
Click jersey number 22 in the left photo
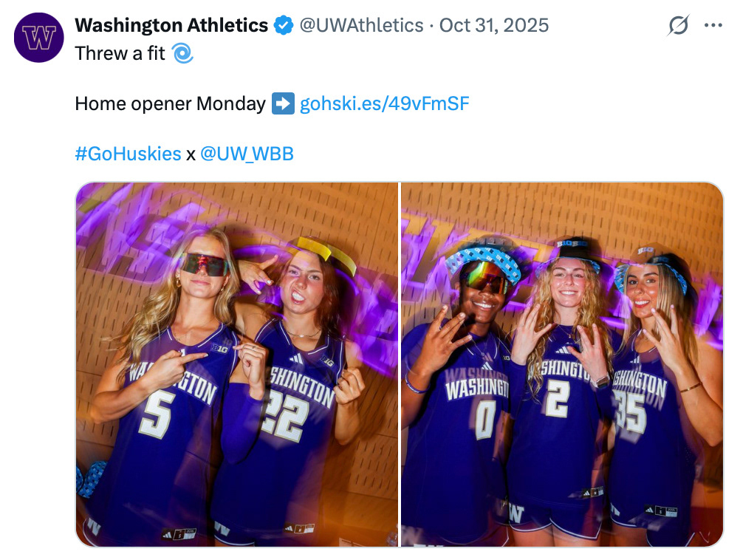pos(284,418)
